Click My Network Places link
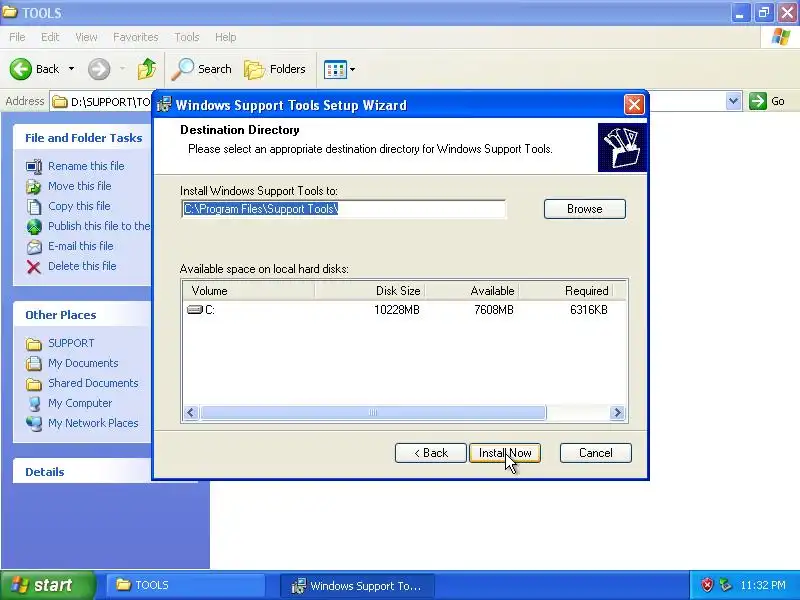 tap(93, 423)
